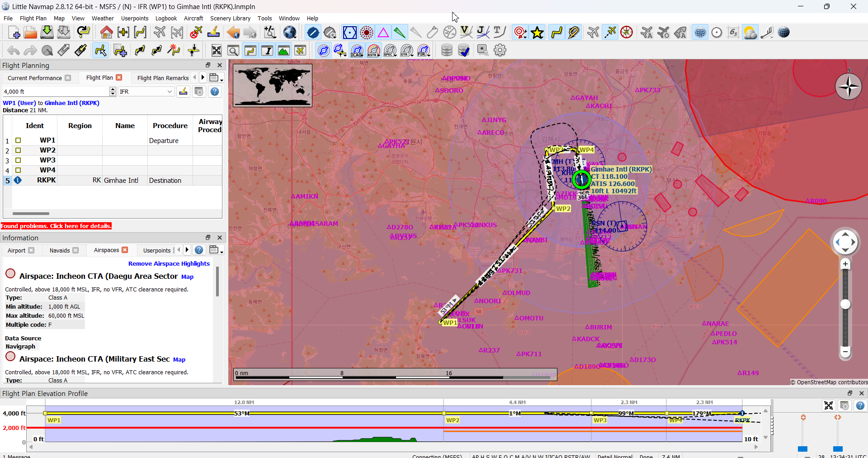
Task: Show Jet airways on map
Action: [483, 33]
